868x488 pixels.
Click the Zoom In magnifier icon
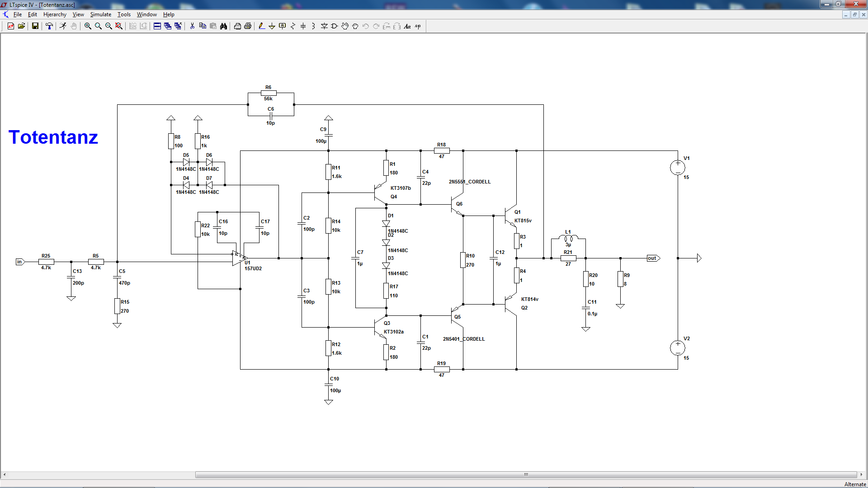click(88, 26)
